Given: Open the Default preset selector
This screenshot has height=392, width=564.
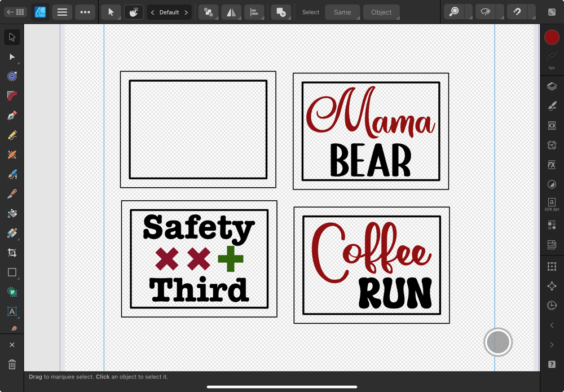Looking at the screenshot, I should [x=169, y=12].
